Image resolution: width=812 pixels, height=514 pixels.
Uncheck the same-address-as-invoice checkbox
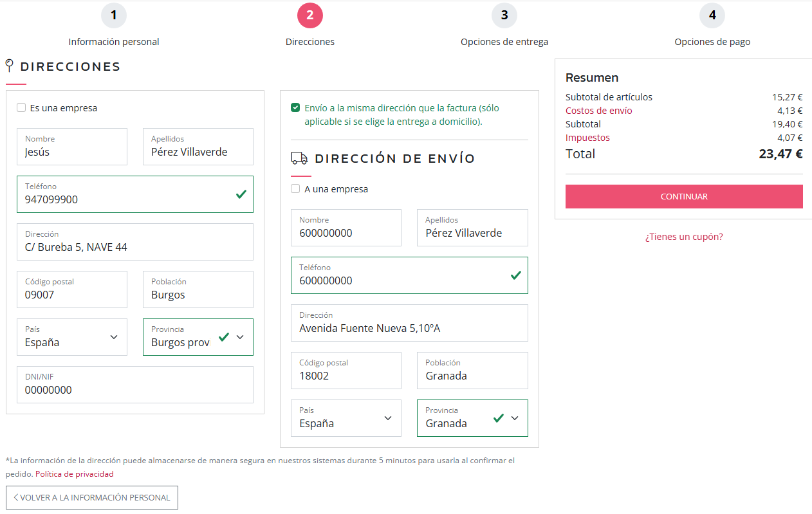point(295,107)
